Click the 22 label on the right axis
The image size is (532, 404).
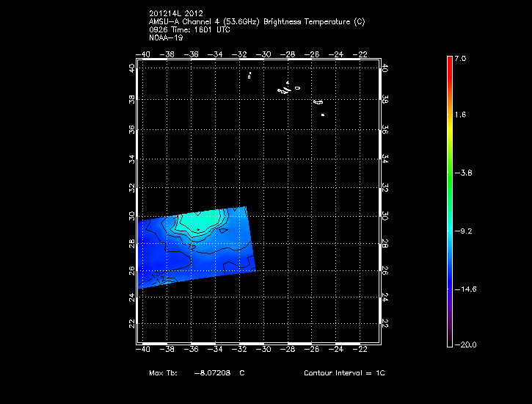385,323
